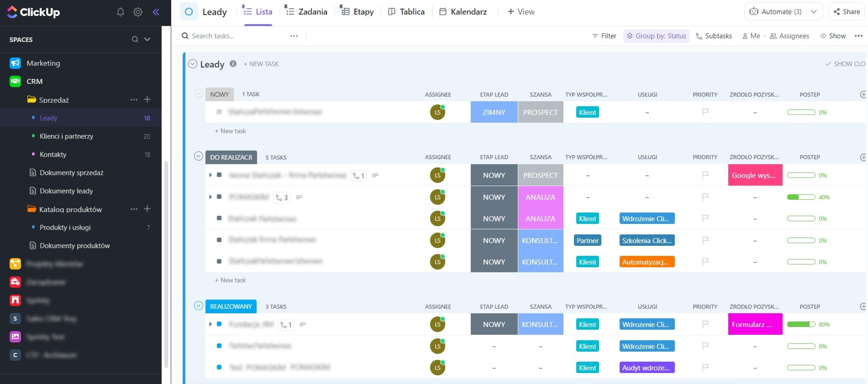Click the Search tasks field

(236, 36)
